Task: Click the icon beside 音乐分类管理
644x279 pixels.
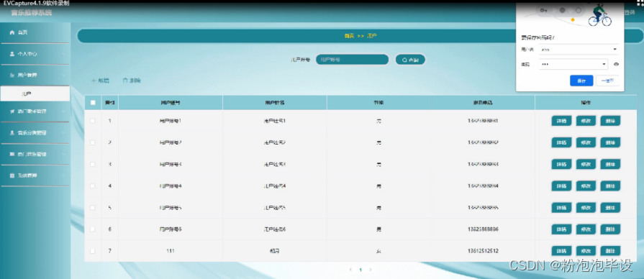Action: (12, 133)
